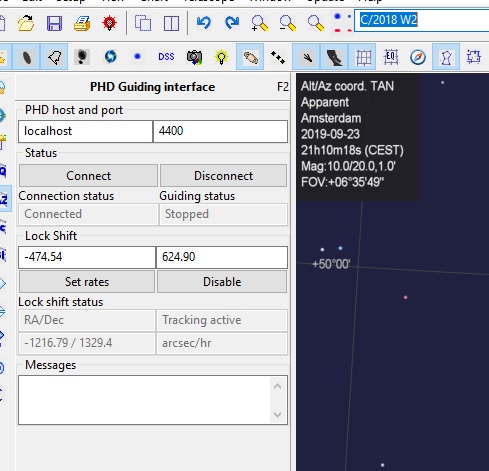Zoom out with the minus magnifier icon

(x=287, y=23)
